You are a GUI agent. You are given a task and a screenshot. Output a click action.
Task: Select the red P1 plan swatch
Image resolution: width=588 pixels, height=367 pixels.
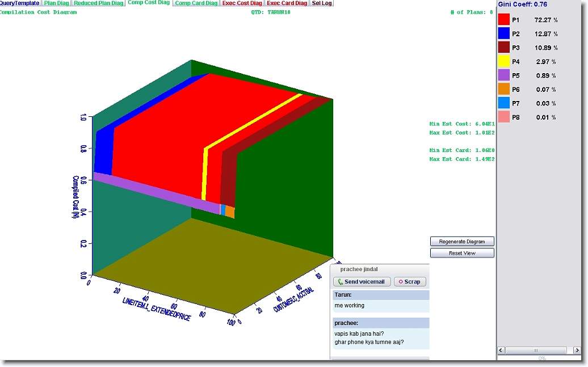pos(503,20)
